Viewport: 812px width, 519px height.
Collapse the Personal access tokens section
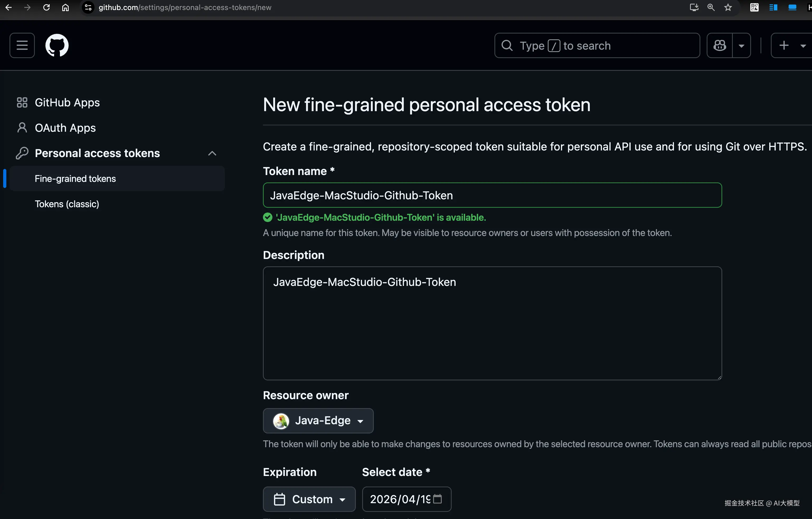[x=212, y=153]
